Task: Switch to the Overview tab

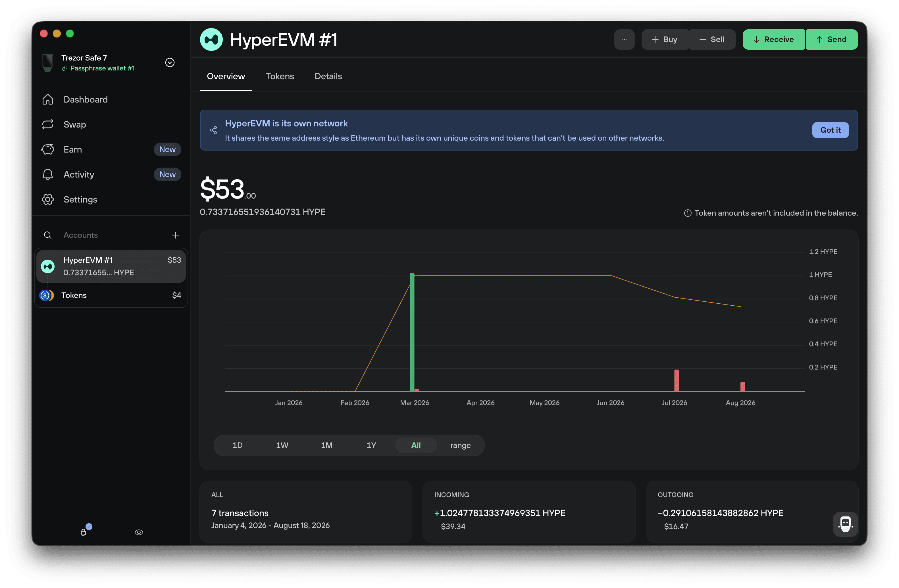Action: click(226, 76)
